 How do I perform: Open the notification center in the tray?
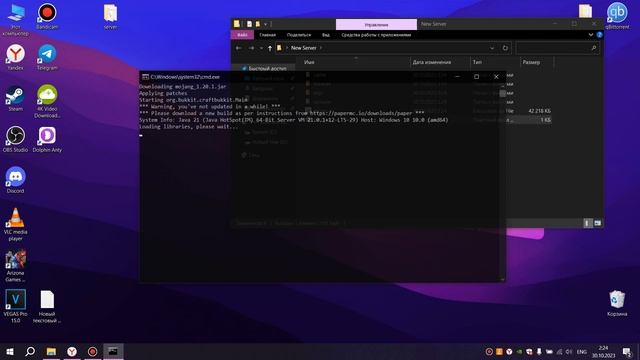coord(627,351)
